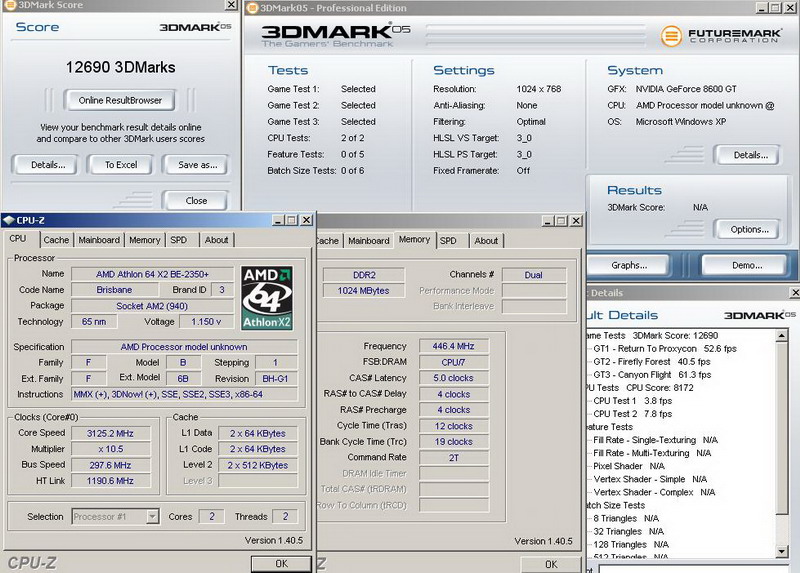
Task: Open Memory tab in left CPU-Z window
Action: 144,240
